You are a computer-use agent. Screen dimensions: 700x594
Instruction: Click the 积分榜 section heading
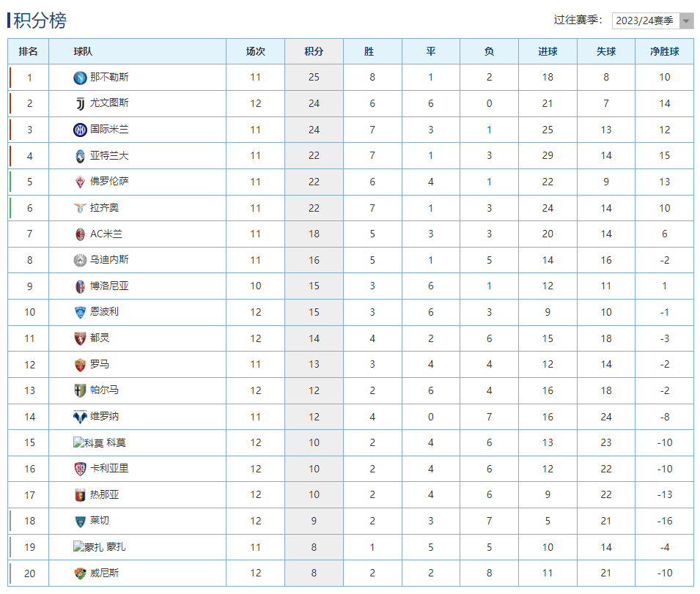tap(40, 21)
